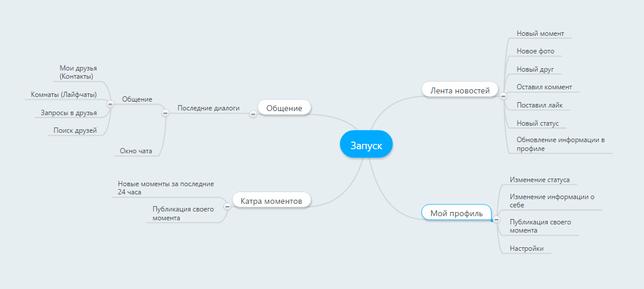The height and width of the screenshot is (289, 644).
Task: Click the Новое фото topic
Action: tap(535, 51)
